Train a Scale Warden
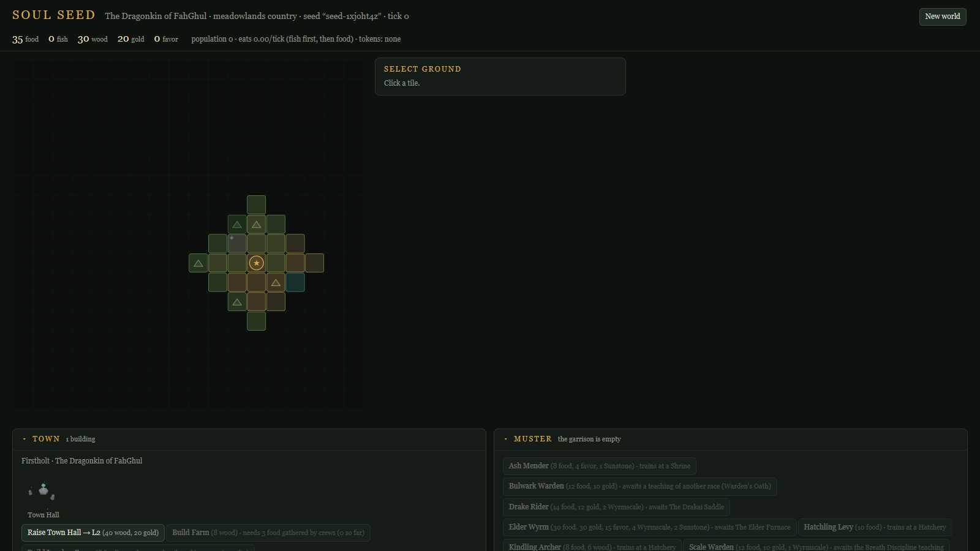The image size is (980, 551). click(x=816, y=546)
